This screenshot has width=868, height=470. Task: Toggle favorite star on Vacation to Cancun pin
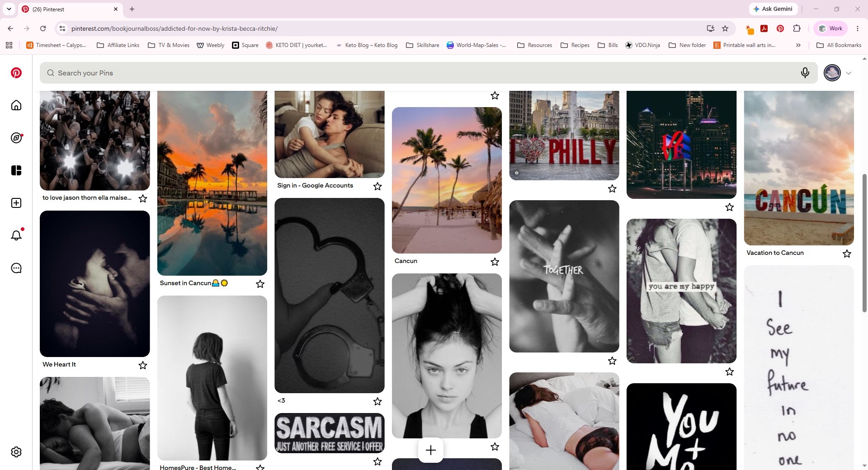[847, 254]
